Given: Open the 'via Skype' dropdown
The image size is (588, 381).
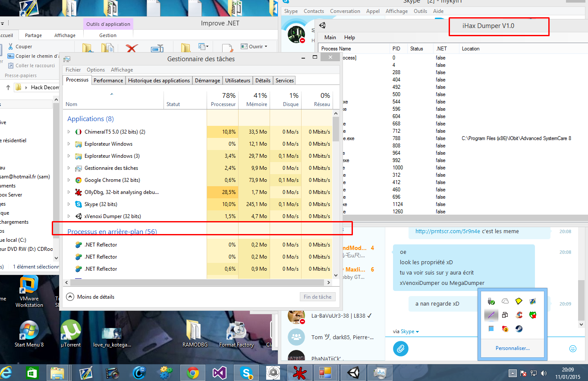Looking at the screenshot, I should (406, 331).
